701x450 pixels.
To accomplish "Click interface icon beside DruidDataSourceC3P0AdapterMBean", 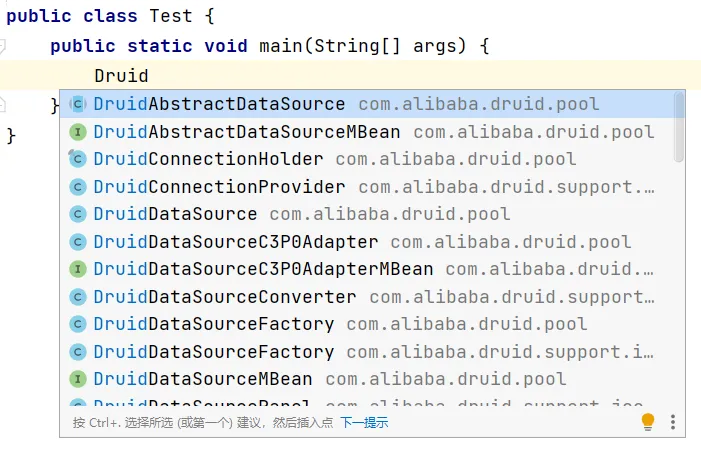I will [77, 269].
